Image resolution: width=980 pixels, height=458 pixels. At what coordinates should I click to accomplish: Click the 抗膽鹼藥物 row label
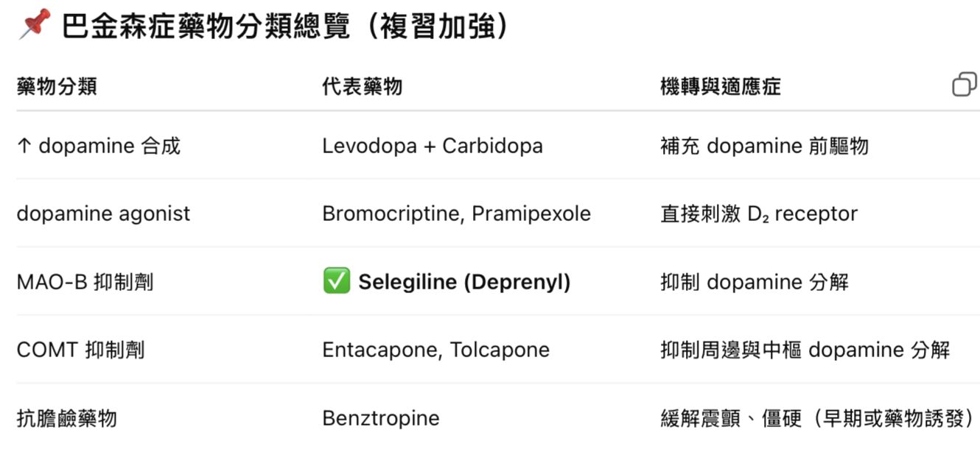coord(66,418)
